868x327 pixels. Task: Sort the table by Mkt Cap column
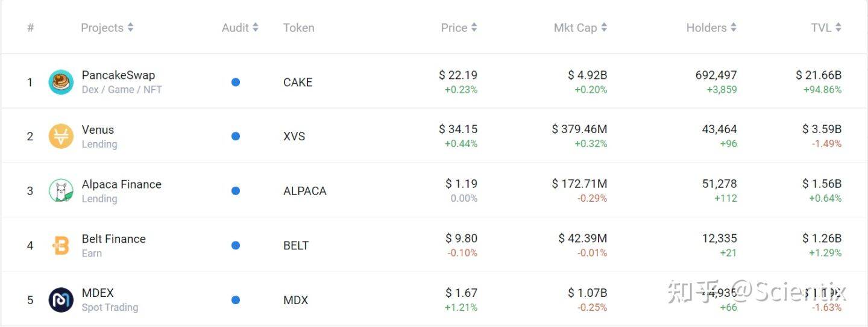tap(580, 28)
